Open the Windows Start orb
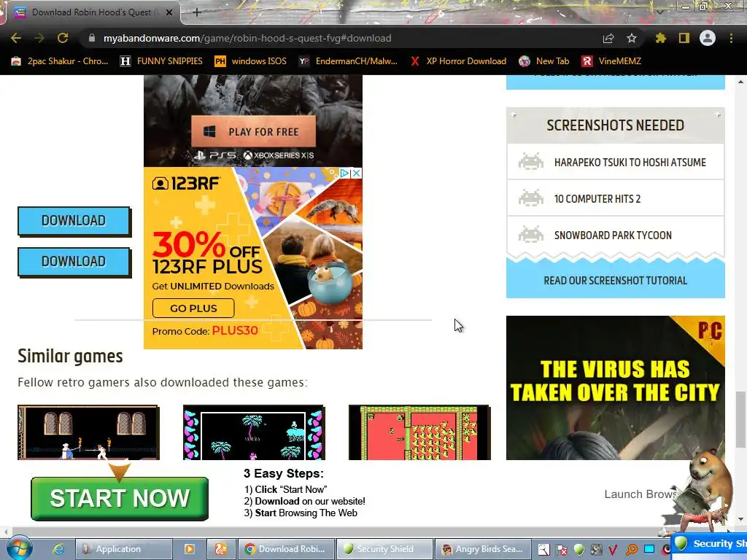 click(x=18, y=548)
